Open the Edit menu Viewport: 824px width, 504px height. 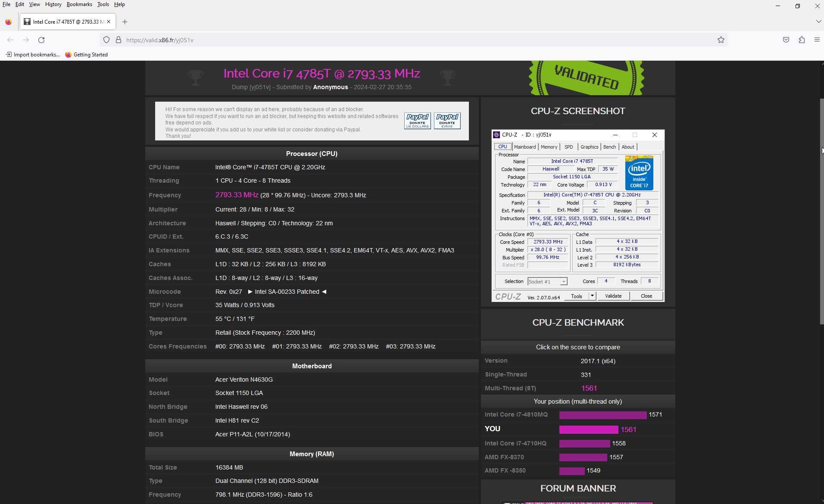tap(20, 4)
